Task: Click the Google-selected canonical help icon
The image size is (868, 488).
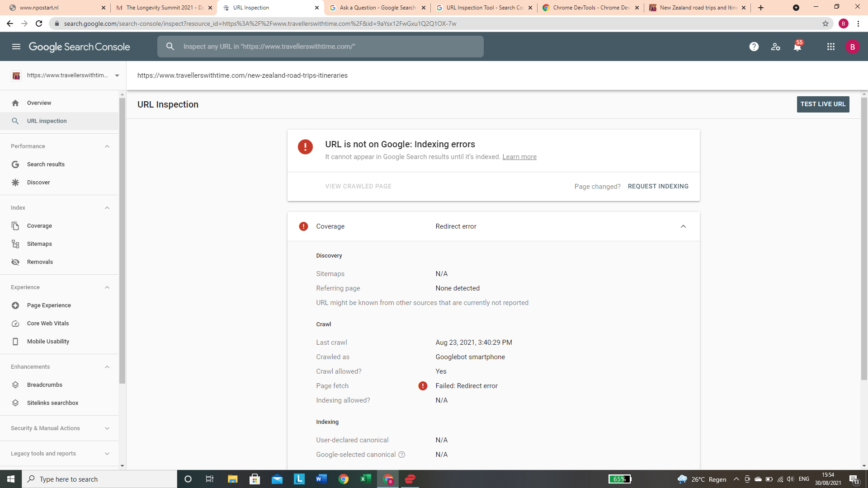Action: point(401,455)
